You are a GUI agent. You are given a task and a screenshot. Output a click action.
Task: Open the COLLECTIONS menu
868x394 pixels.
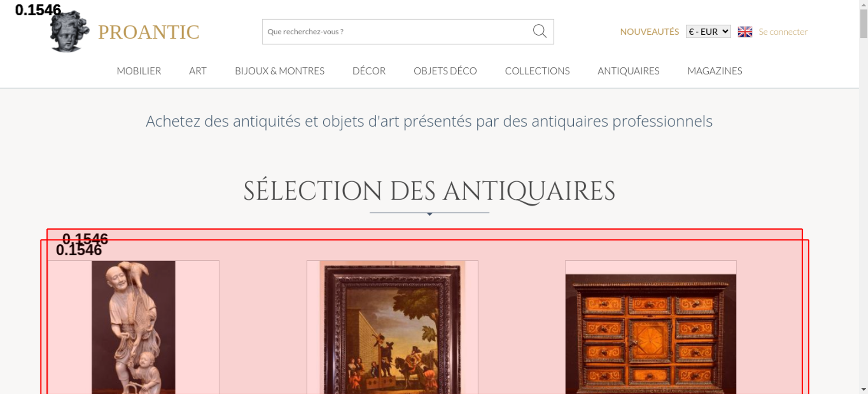point(537,71)
